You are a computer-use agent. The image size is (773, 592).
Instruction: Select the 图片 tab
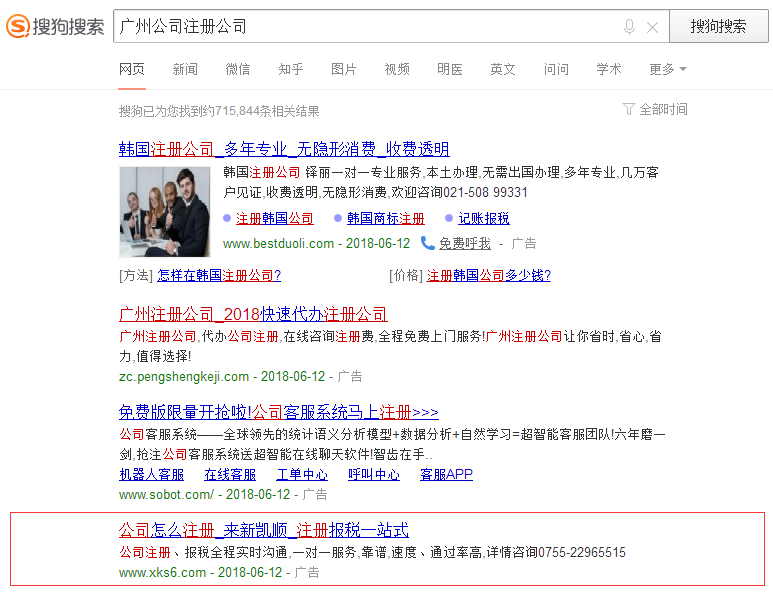344,69
